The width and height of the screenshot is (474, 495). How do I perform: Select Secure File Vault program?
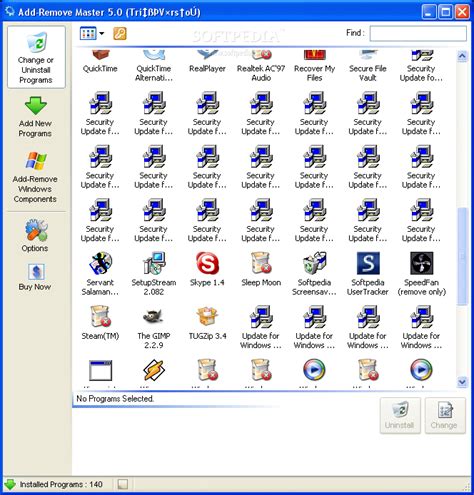click(368, 66)
